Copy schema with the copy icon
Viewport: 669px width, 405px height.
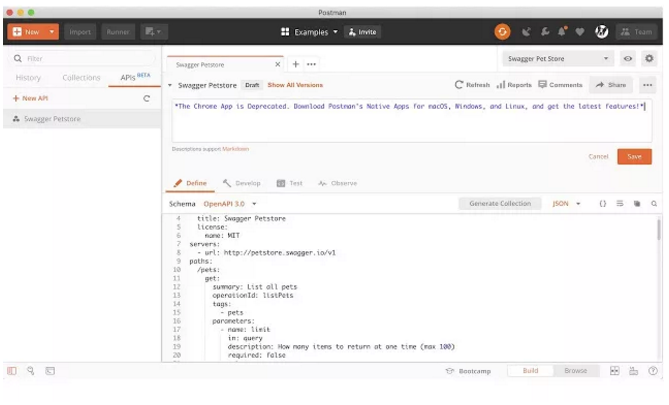(x=637, y=204)
